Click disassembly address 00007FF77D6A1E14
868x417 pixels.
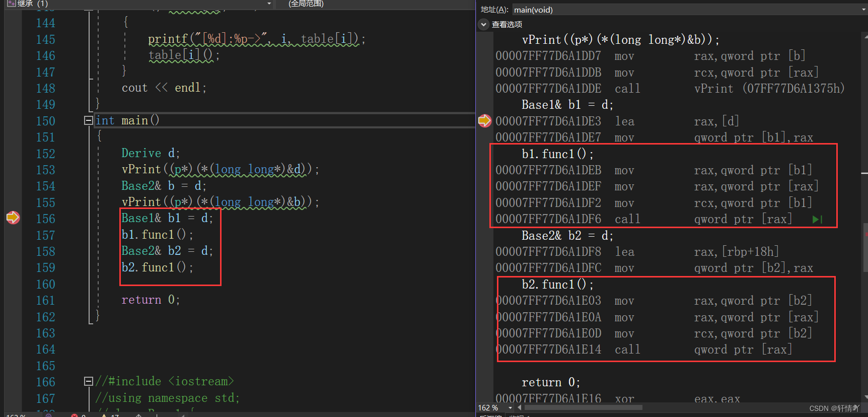[548, 350]
